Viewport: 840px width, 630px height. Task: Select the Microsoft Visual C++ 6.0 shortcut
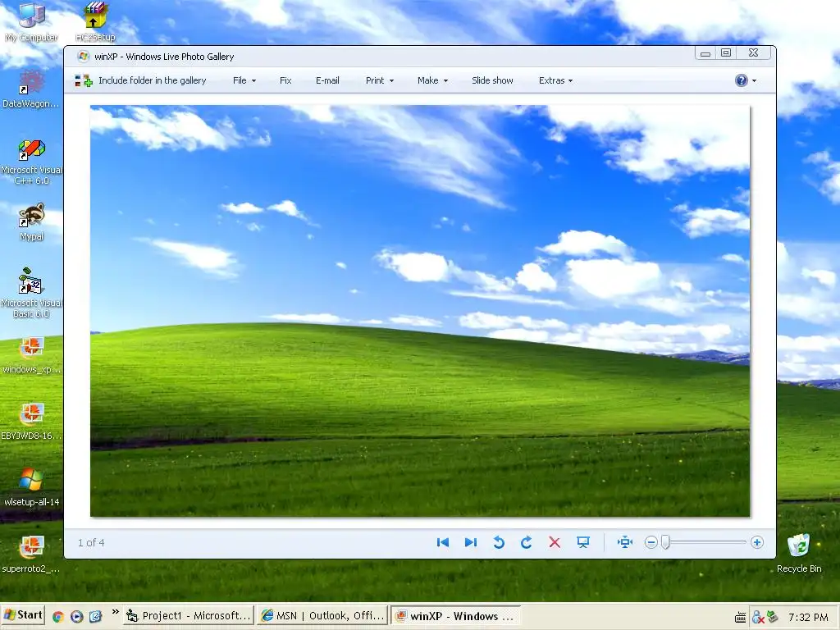32,162
